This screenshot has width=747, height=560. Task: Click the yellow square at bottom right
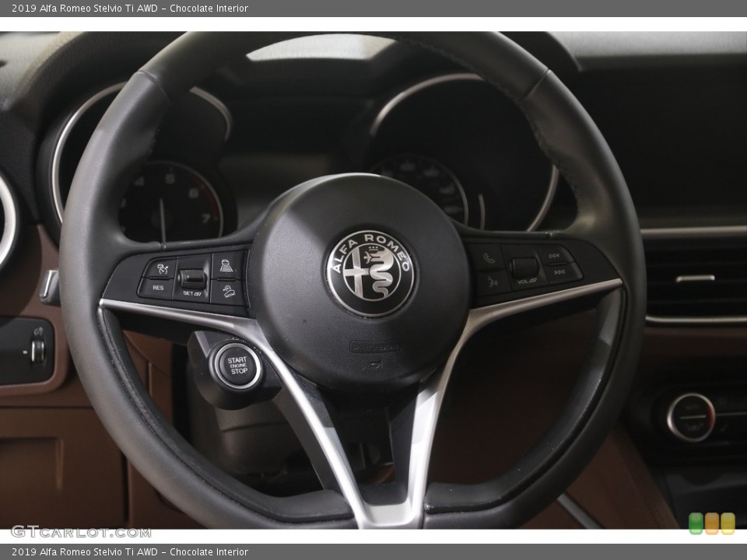pyautogui.click(x=728, y=523)
